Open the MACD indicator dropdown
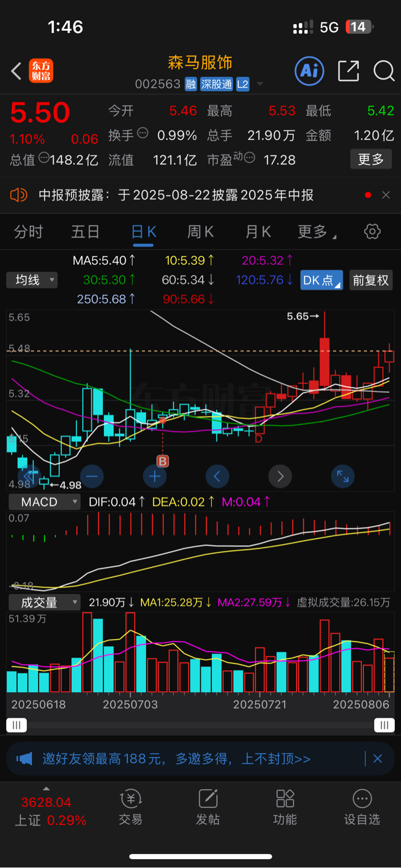 (44, 502)
